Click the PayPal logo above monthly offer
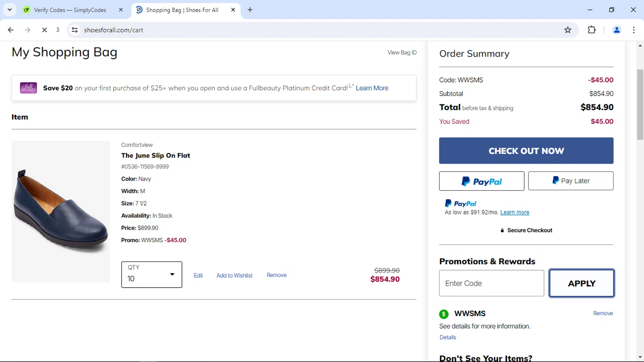This screenshot has width=644, height=362. pyautogui.click(x=461, y=203)
